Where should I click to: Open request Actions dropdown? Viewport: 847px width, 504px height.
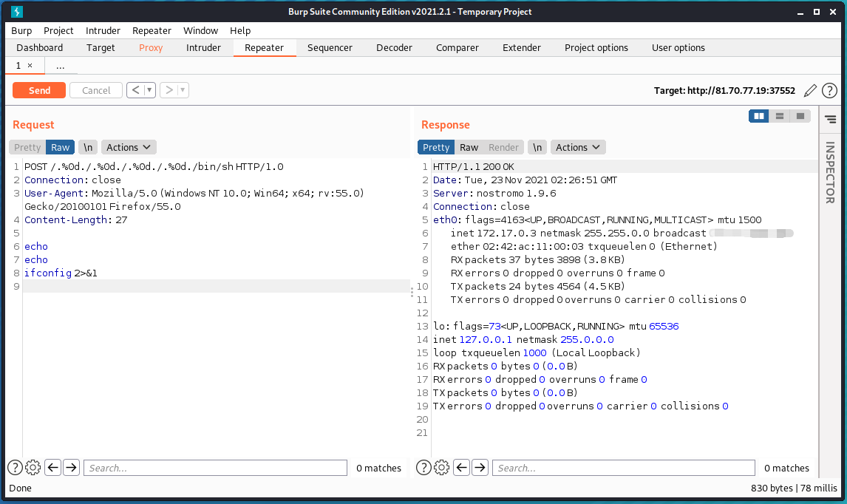pyautogui.click(x=129, y=148)
